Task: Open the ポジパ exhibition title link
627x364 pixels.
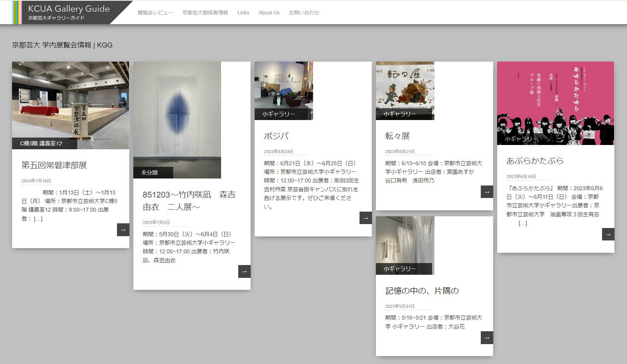Action: pos(276,136)
